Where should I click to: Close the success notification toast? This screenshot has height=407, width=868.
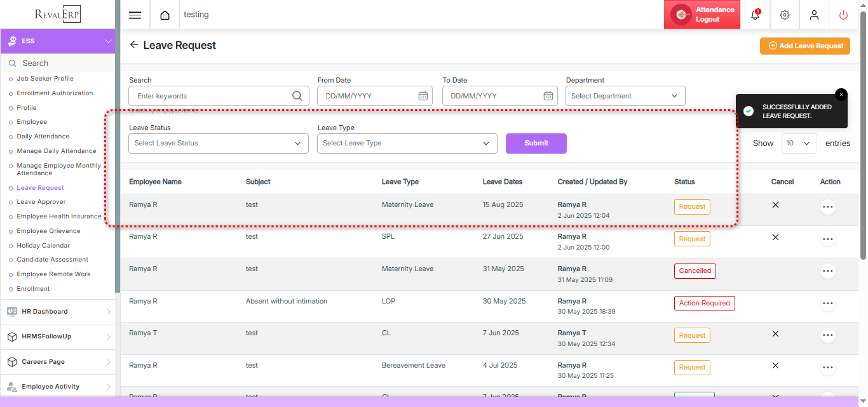841,95
